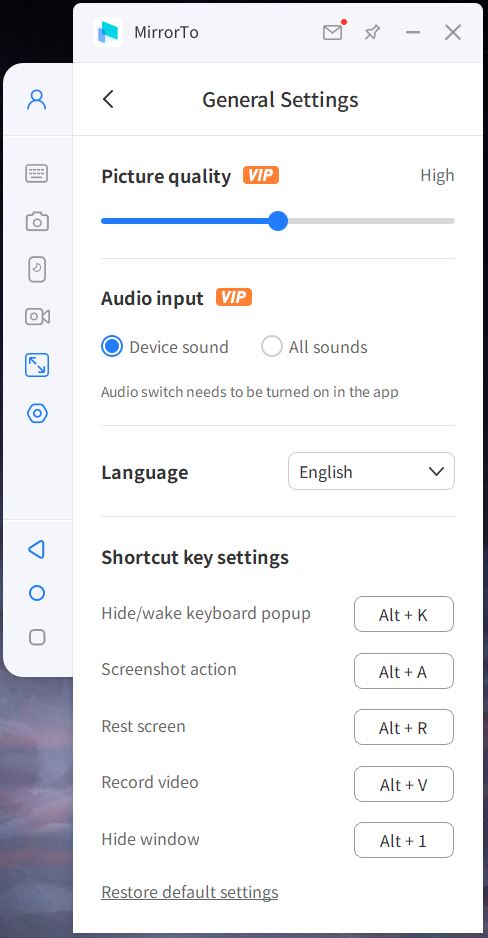The width and height of the screenshot is (488, 938).
Task: Go back from General Settings
Action: click(108, 99)
